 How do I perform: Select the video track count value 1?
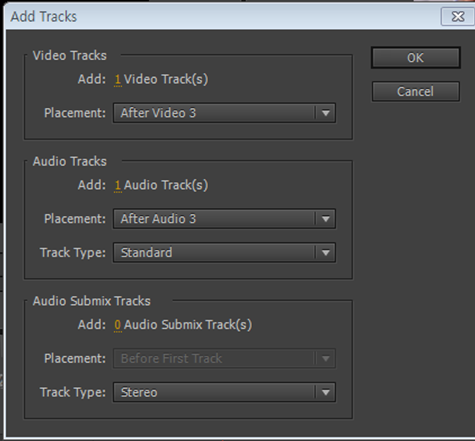click(118, 80)
